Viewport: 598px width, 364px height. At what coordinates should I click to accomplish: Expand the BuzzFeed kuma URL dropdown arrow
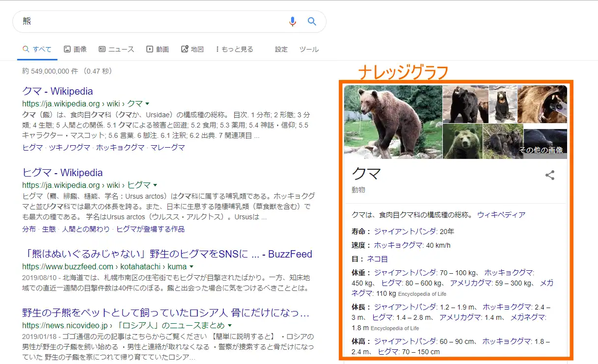click(x=191, y=266)
